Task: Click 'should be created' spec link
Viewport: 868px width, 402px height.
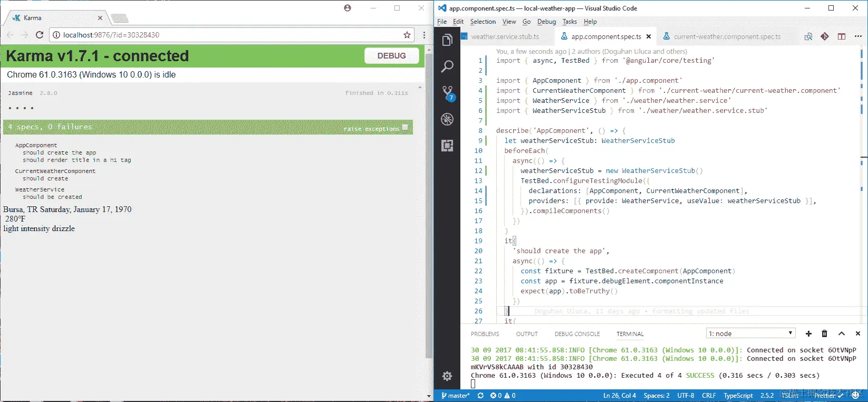Action: [52, 197]
